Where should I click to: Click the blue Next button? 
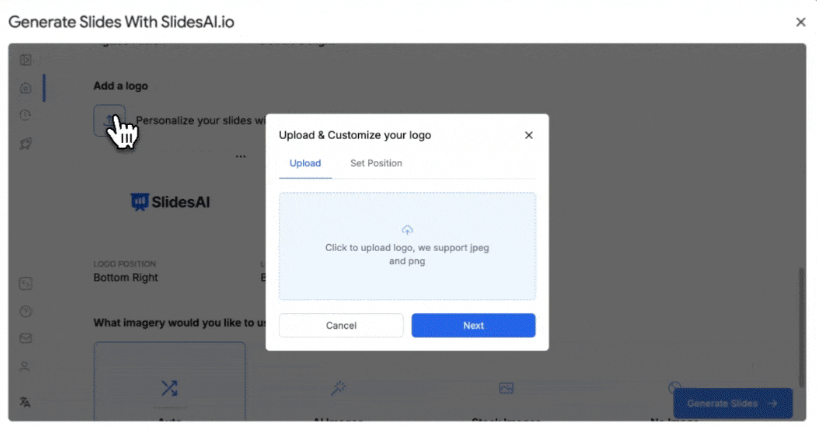[x=473, y=325]
